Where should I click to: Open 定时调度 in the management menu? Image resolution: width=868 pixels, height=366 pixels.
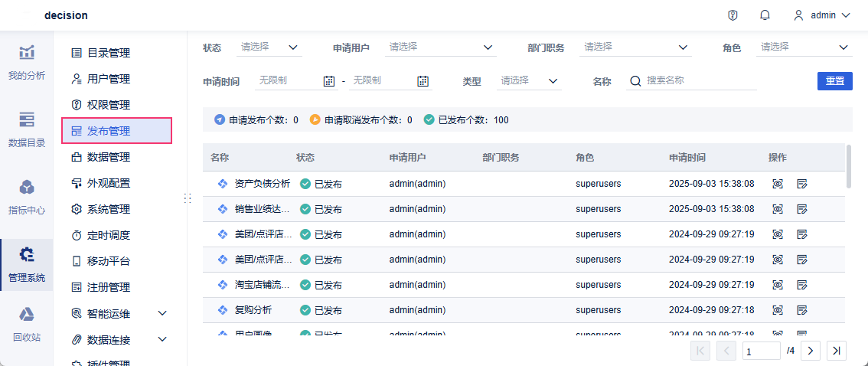click(109, 235)
